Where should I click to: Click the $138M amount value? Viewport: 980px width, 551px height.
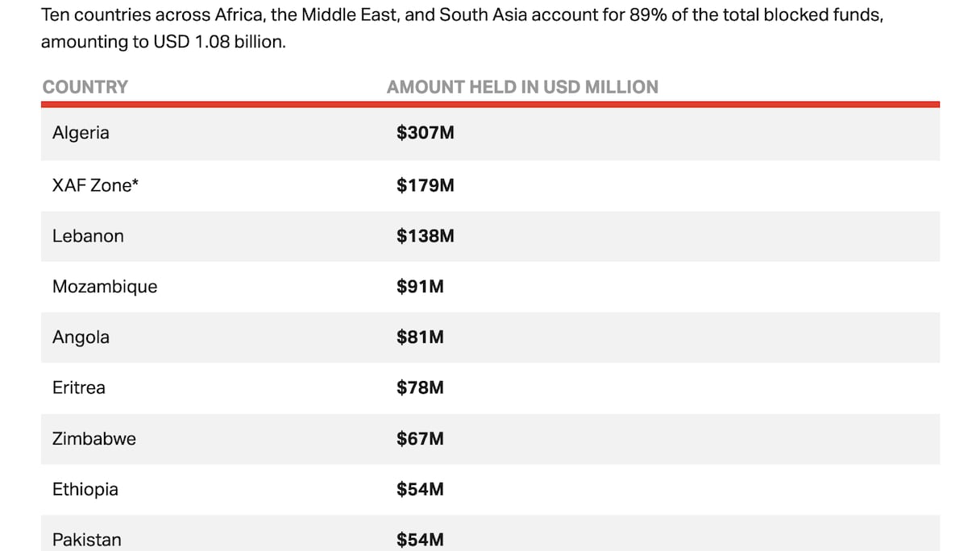[x=425, y=236]
